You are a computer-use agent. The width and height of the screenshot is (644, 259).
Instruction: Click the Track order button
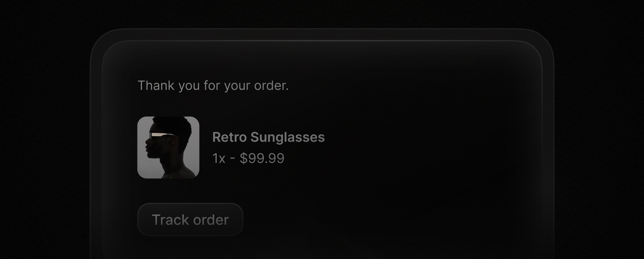pyautogui.click(x=190, y=220)
